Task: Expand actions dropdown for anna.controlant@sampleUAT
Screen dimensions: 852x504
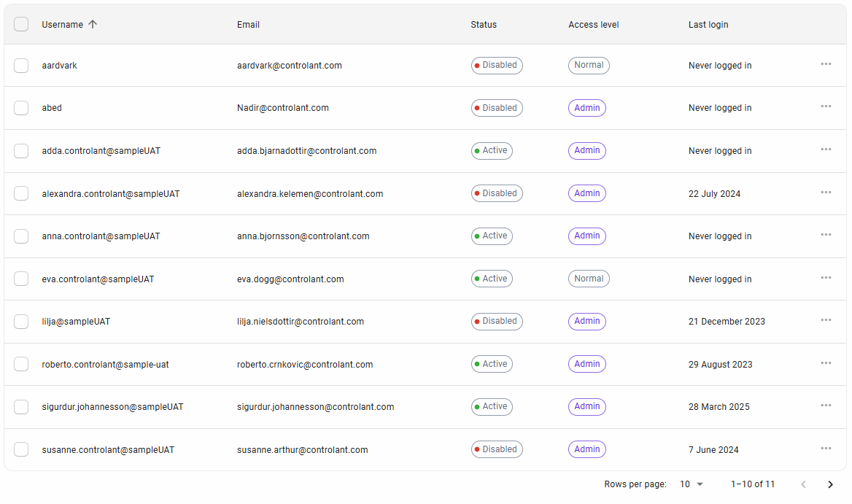Action: (x=826, y=235)
